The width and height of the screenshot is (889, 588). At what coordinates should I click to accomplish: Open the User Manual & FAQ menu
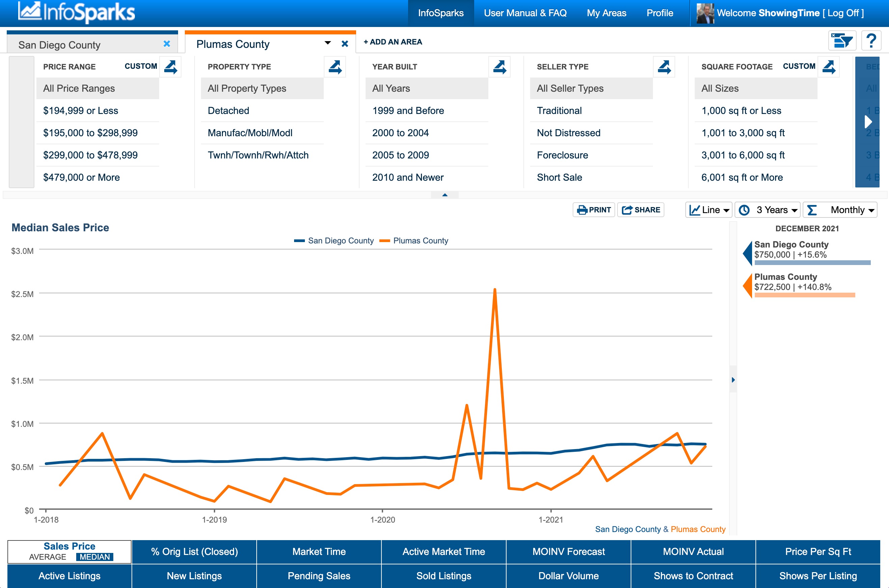[525, 13]
